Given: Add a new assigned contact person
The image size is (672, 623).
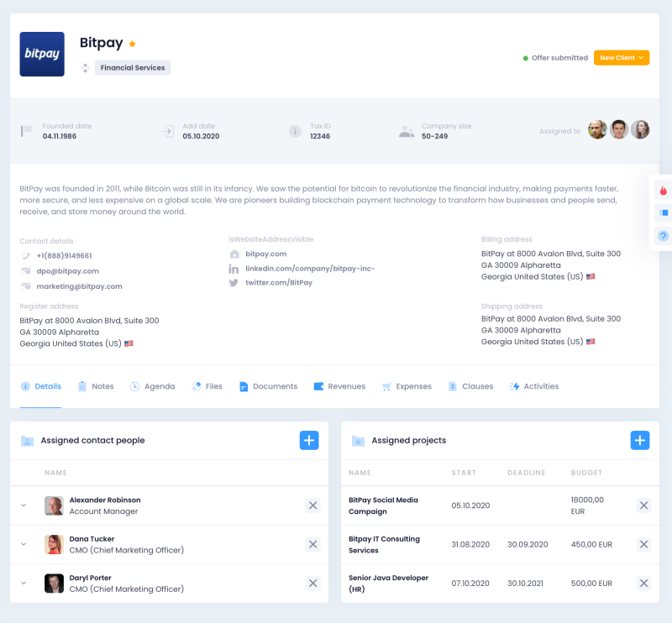Looking at the screenshot, I should coord(309,440).
